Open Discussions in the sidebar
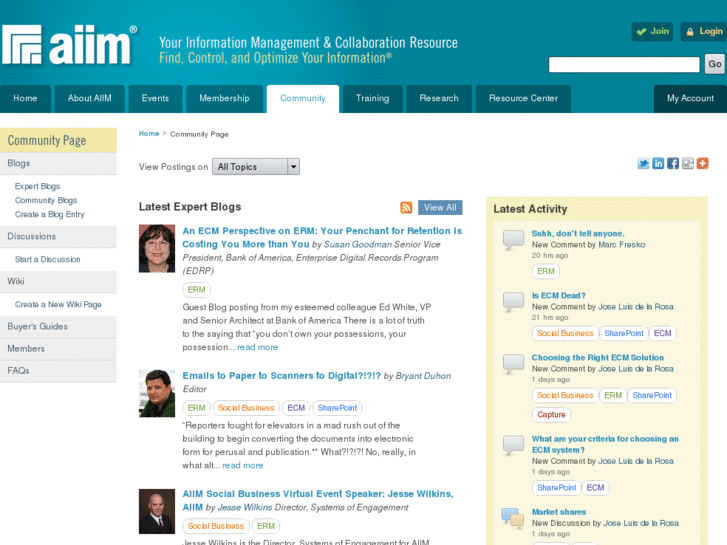The image size is (727, 545). (x=58, y=237)
